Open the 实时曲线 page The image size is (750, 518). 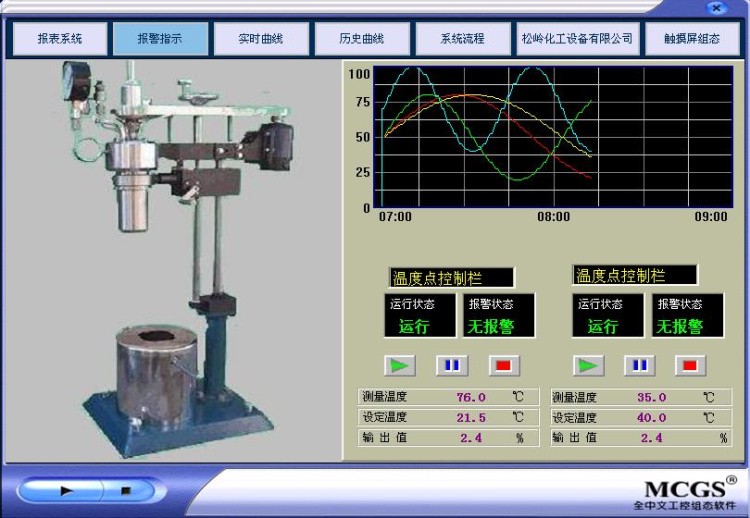[x=261, y=39]
